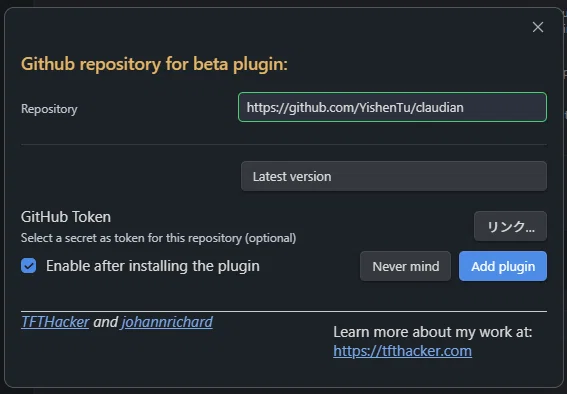Open the Latest version dropdown
Viewport: 567px width, 394px height.
point(394,176)
